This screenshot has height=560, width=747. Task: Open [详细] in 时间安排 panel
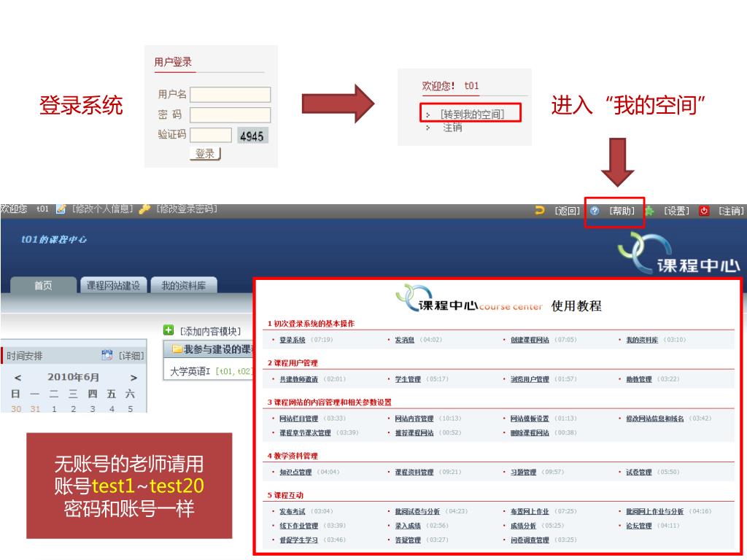(x=131, y=356)
